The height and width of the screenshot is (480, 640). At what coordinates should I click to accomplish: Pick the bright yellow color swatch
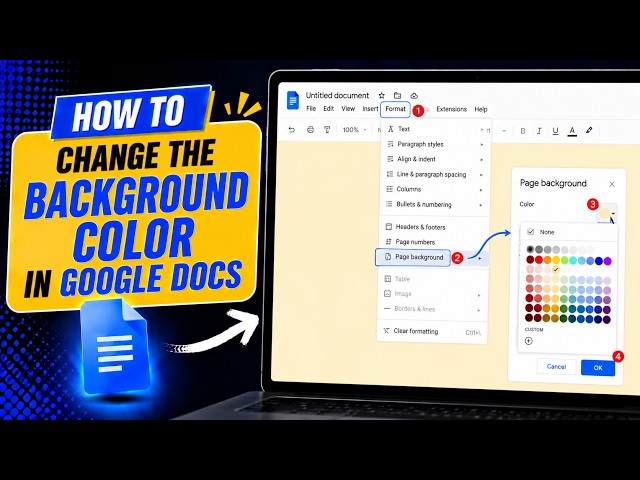[556, 260]
